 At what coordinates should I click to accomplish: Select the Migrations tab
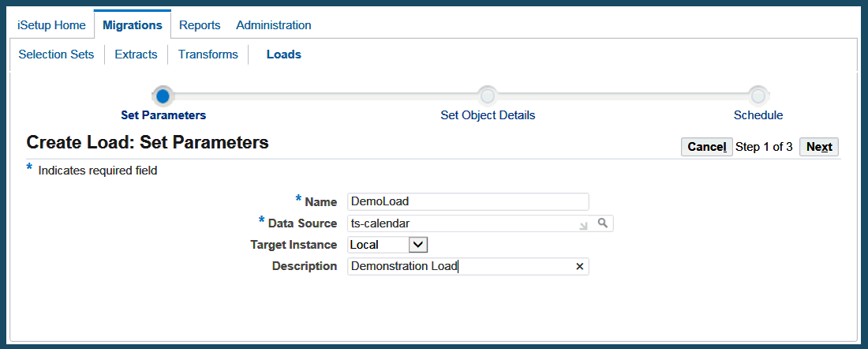pyautogui.click(x=133, y=25)
